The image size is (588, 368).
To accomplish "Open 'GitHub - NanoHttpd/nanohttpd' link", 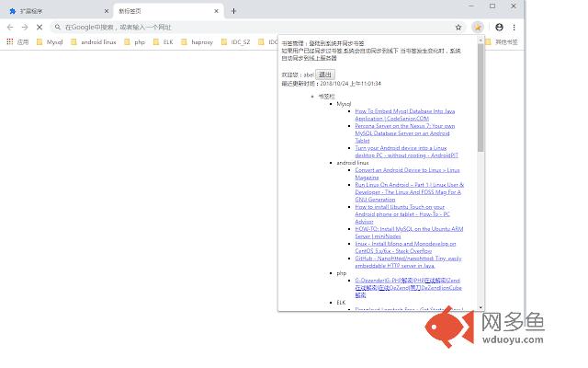I will click(x=408, y=262).
